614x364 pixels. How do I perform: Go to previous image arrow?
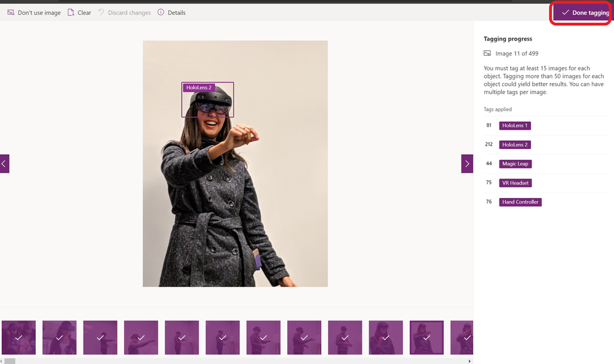pyautogui.click(x=4, y=164)
